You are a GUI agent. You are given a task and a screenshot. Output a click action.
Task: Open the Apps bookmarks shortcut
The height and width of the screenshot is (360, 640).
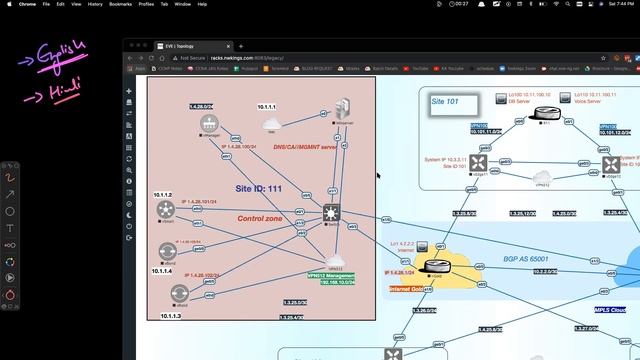pos(137,69)
